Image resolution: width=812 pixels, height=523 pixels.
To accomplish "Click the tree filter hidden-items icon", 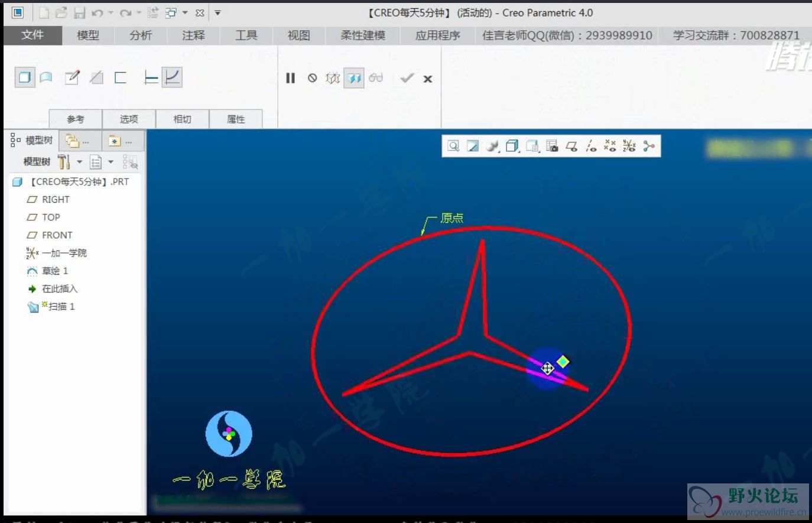I will click(131, 162).
